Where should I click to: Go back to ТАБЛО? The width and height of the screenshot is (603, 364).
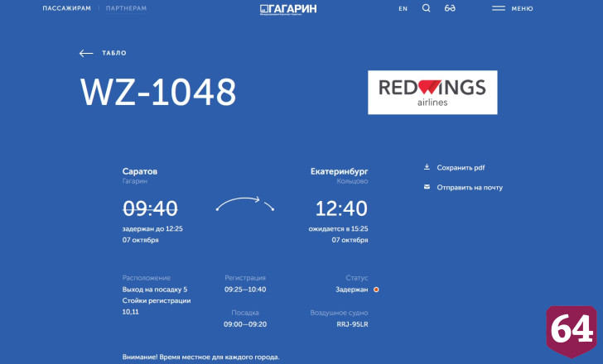(x=113, y=53)
